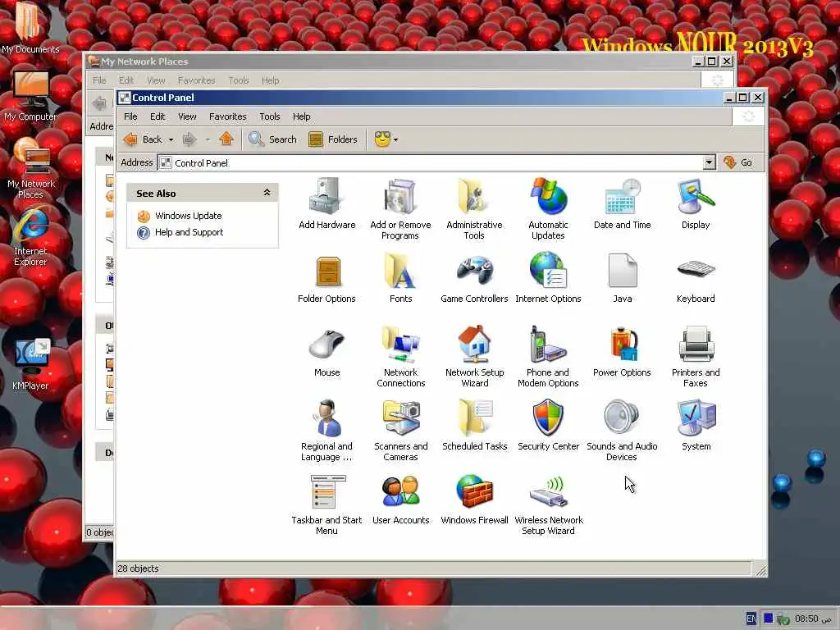Image resolution: width=840 pixels, height=630 pixels.
Task: Open Windows Firewall
Action: point(474,500)
